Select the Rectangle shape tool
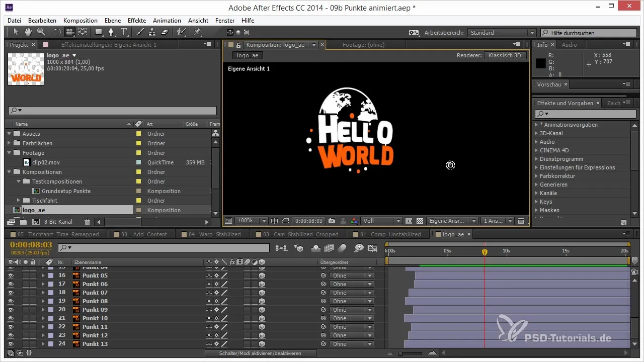The image size is (644, 362). tap(99, 32)
